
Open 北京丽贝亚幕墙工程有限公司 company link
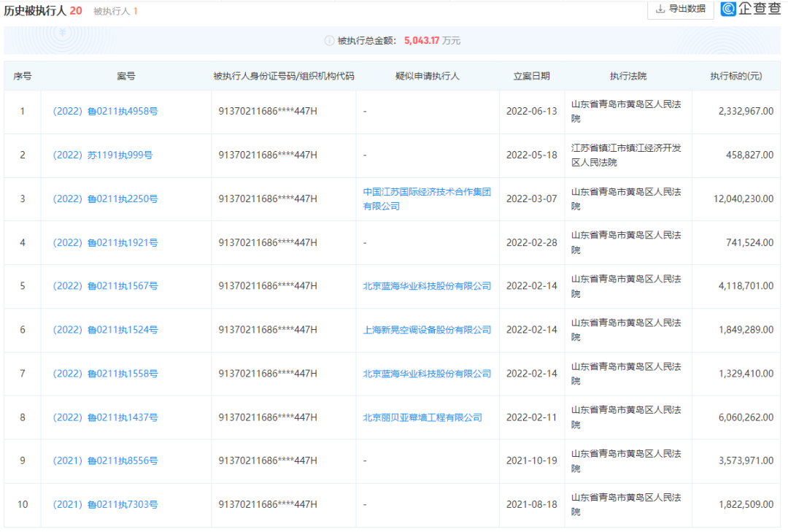422,418
